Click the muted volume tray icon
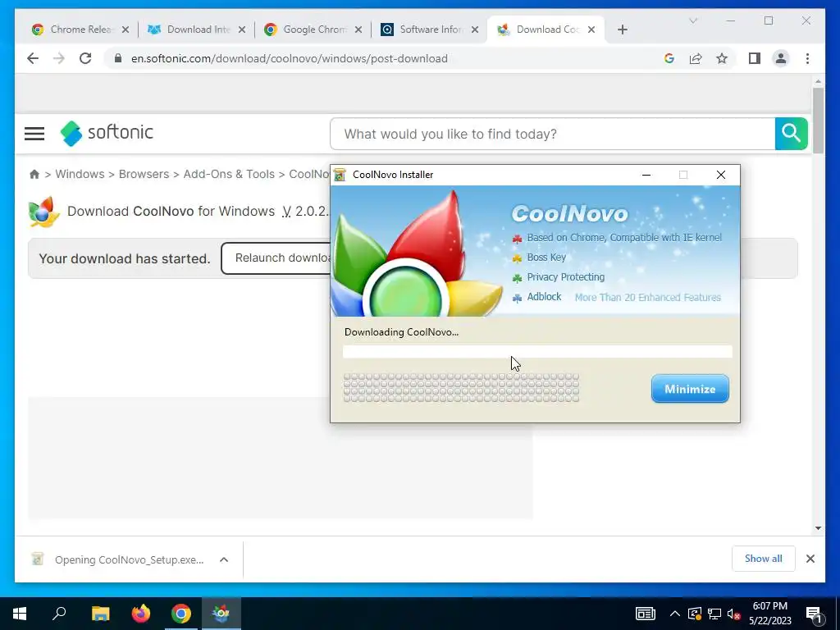Screen dimensions: 840x630 click(x=733, y=614)
